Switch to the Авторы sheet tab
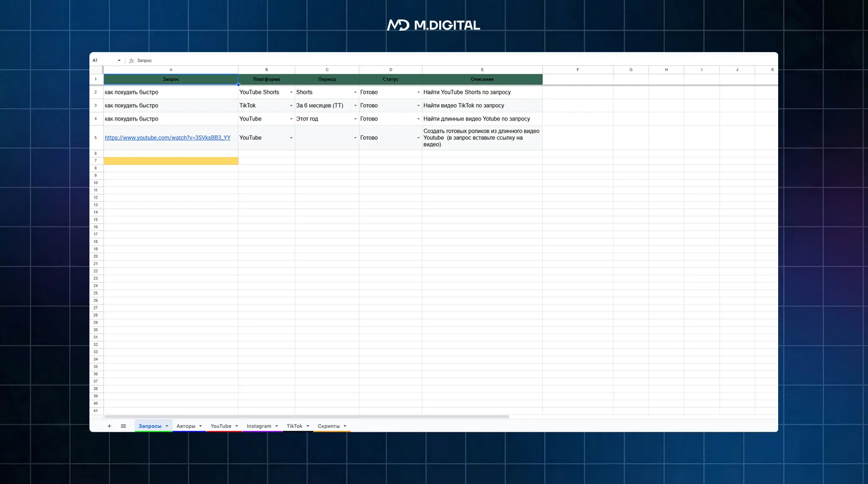868x484 pixels. point(186,426)
